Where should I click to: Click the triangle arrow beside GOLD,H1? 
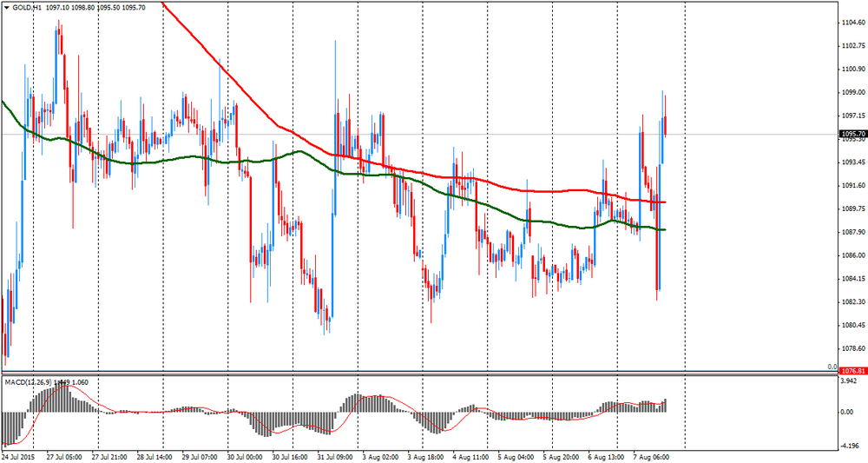tap(7, 9)
